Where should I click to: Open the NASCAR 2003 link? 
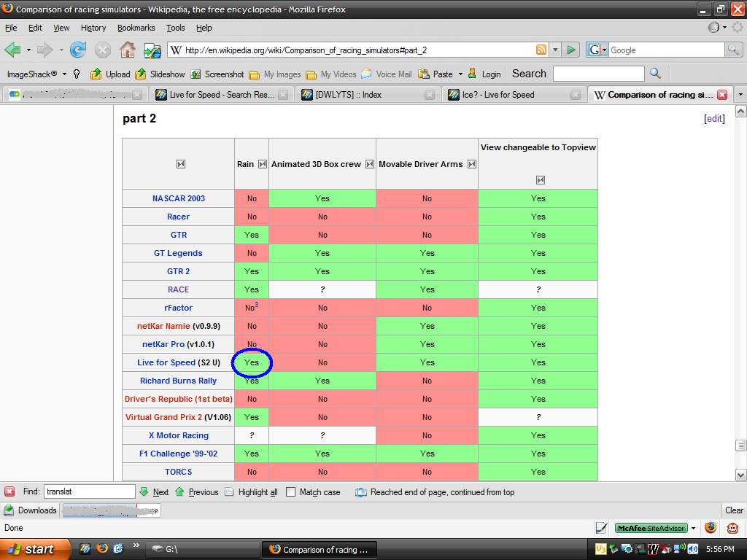click(179, 198)
